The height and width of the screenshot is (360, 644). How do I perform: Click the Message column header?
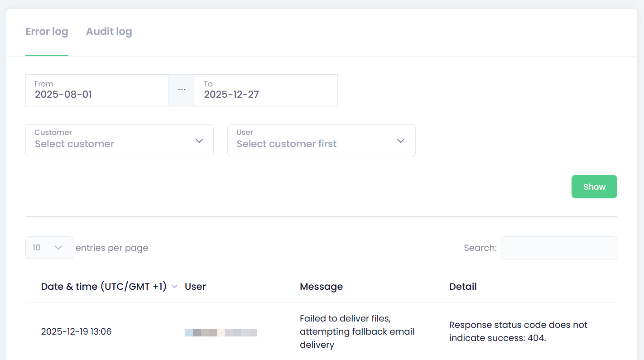click(321, 287)
